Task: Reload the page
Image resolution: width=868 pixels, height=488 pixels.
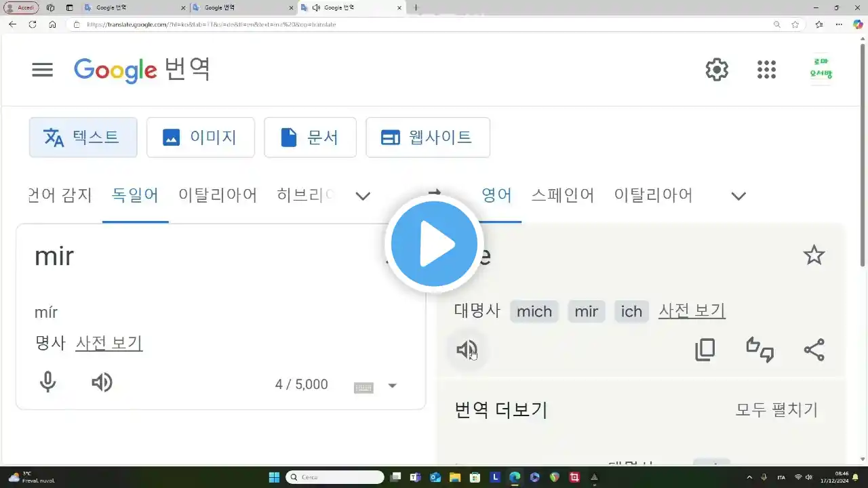Action: tap(32, 24)
